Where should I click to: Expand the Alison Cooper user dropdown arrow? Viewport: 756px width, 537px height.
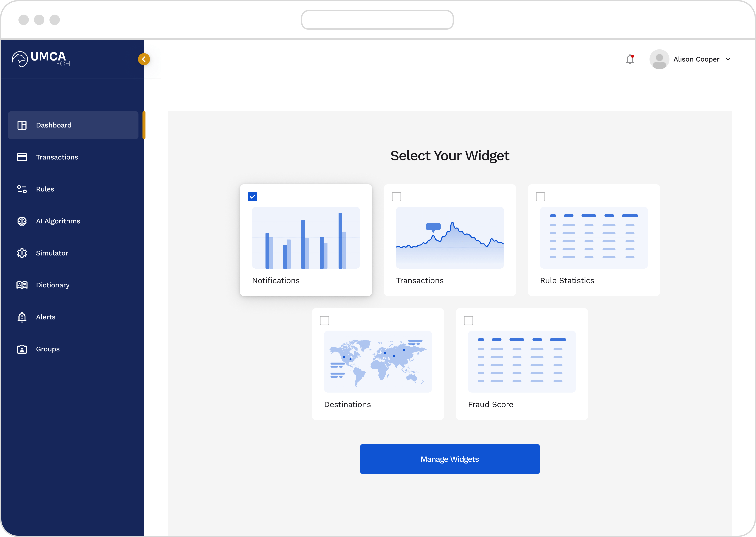728,60
